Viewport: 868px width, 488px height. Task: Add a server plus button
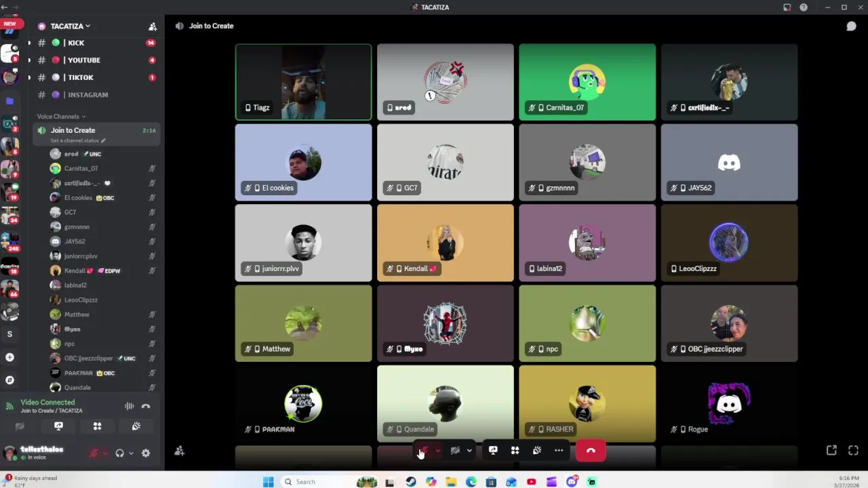click(9, 357)
